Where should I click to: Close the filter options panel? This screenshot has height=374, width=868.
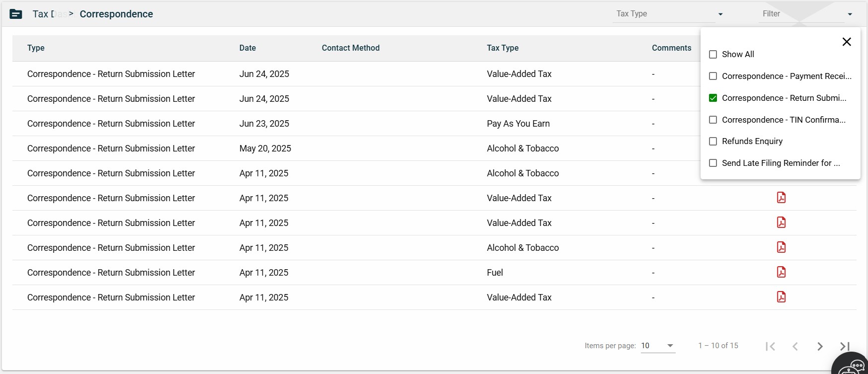point(847,42)
